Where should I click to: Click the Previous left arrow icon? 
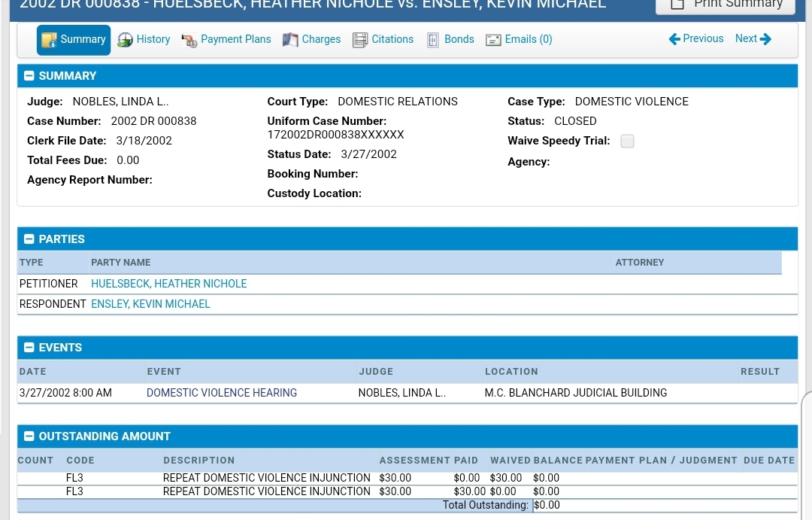[674, 39]
